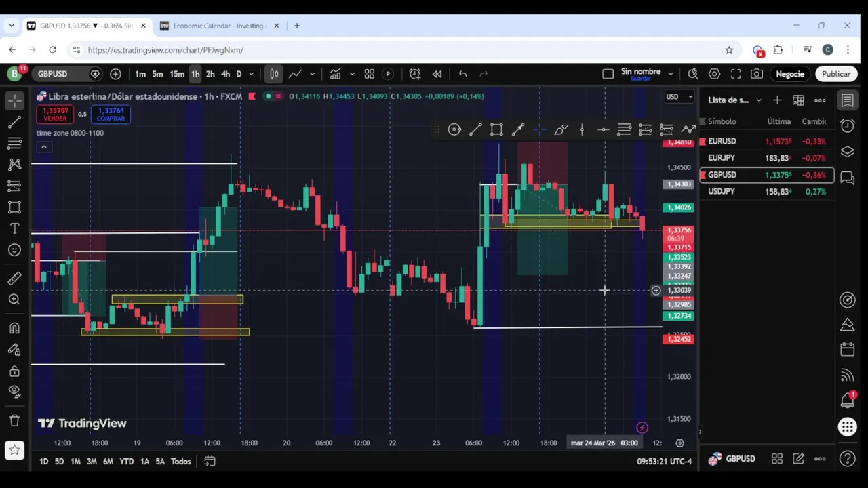Open quick search in top toolbar
868x488 pixels.
pyautogui.click(x=693, y=74)
